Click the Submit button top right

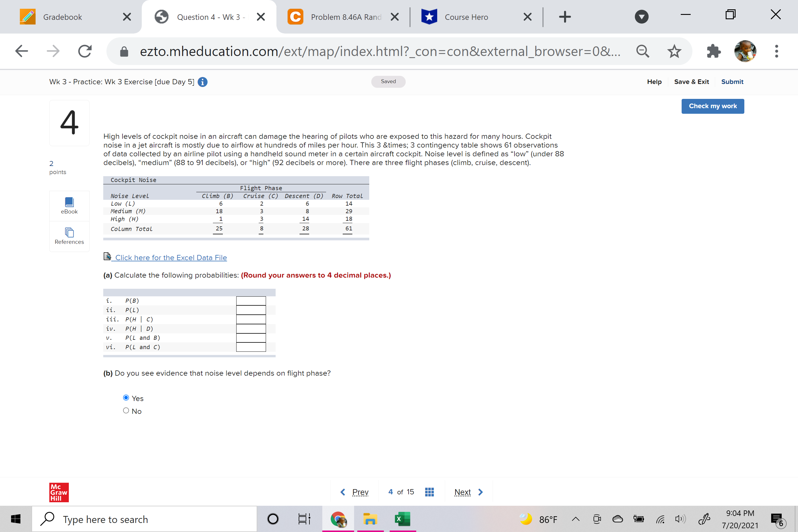(x=731, y=81)
